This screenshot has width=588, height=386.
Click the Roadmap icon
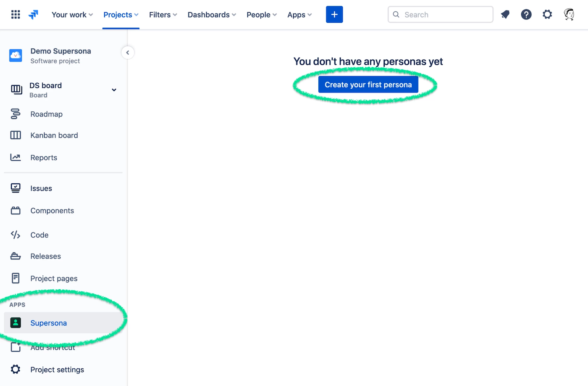16,114
